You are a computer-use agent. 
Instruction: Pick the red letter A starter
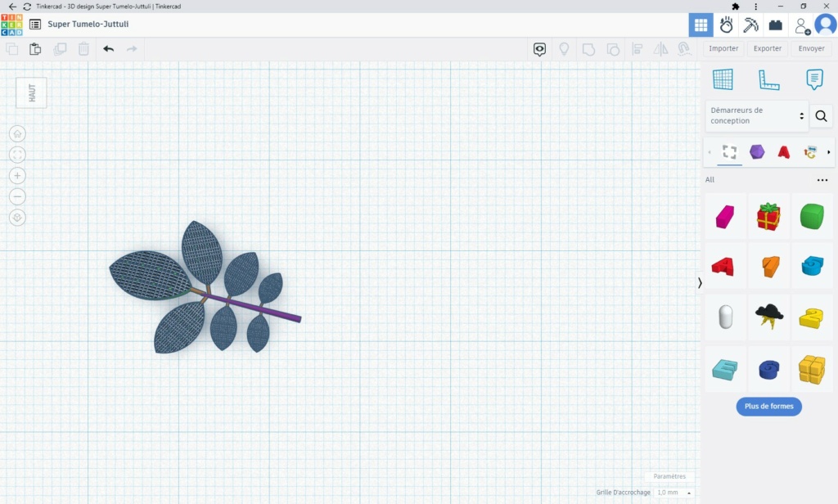(x=725, y=266)
